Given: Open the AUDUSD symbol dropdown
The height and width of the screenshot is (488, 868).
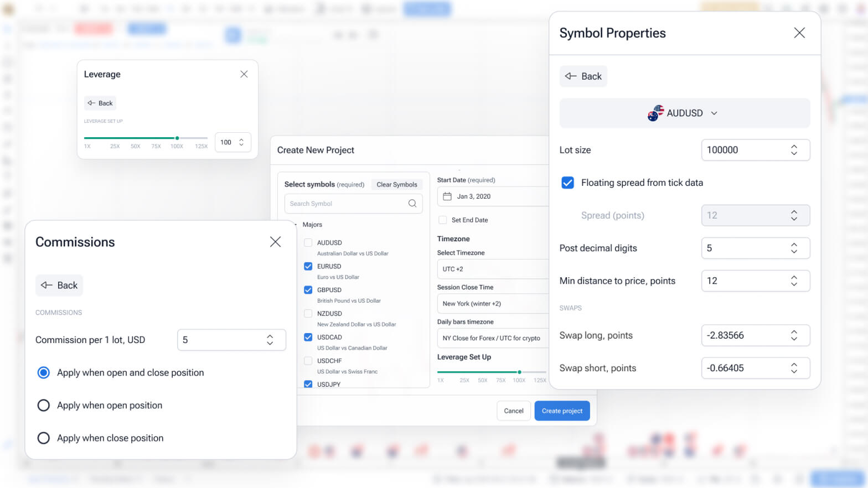Looking at the screenshot, I should click(x=684, y=113).
